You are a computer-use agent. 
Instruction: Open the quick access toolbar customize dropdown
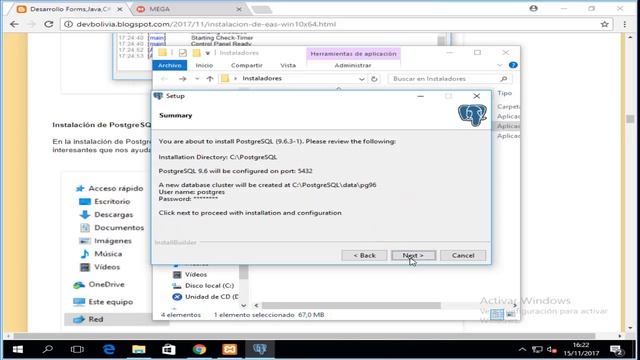(208, 53)
